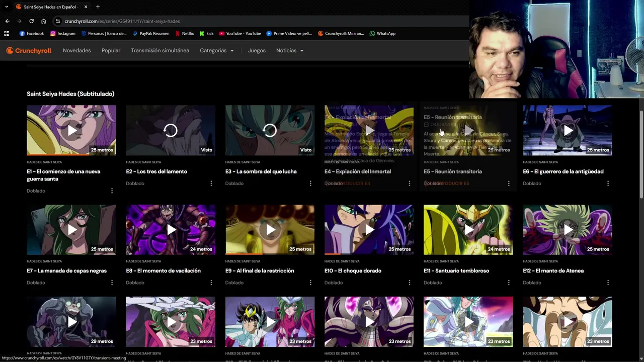Open Instagram bookmark
644x362 pixels.
click(x=63, y=34)
